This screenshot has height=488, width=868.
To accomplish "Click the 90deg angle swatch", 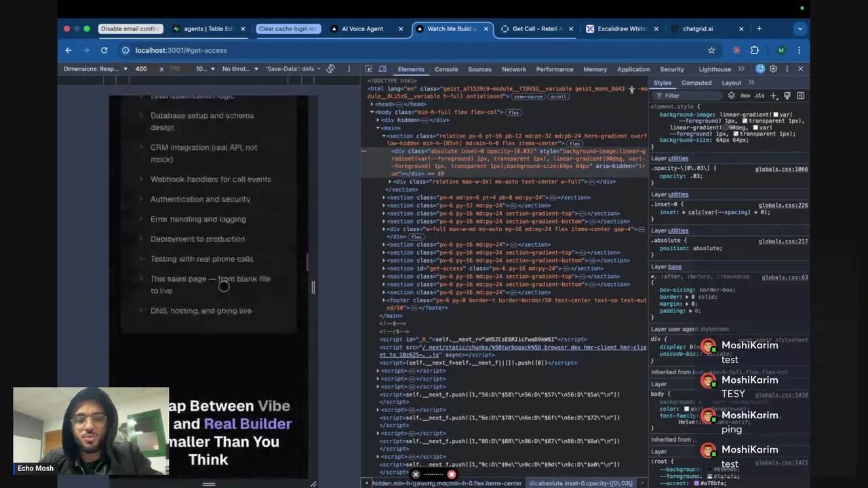I will point(725,127).
